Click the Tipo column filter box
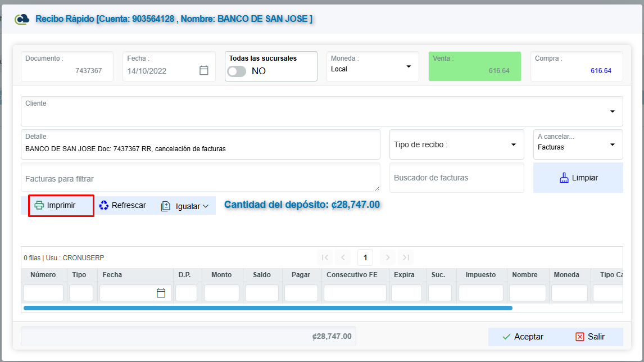The width and height of the screenshot is (644, 362). click(81, 293)
